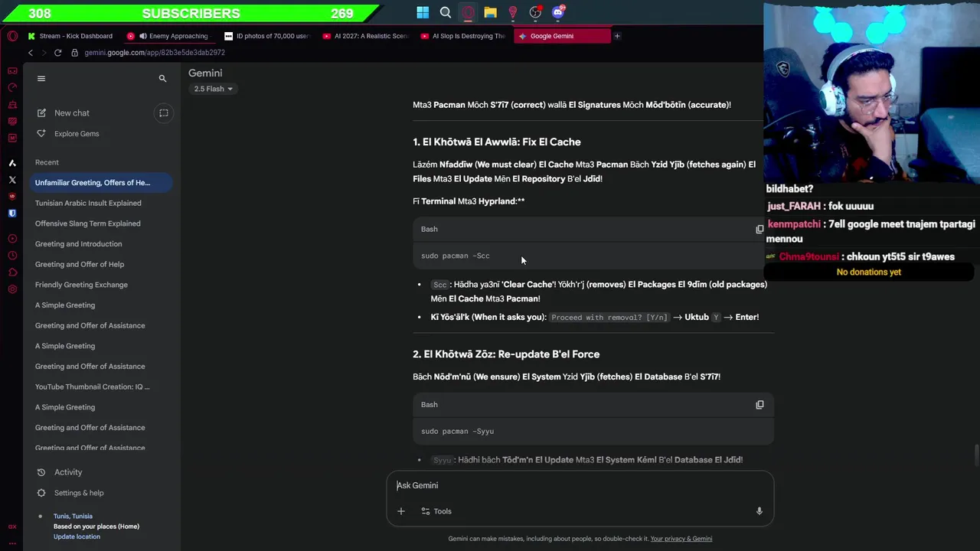Open chat 'Greeting and Introduction'
The image size is (980, 551).
pos(78,244)
